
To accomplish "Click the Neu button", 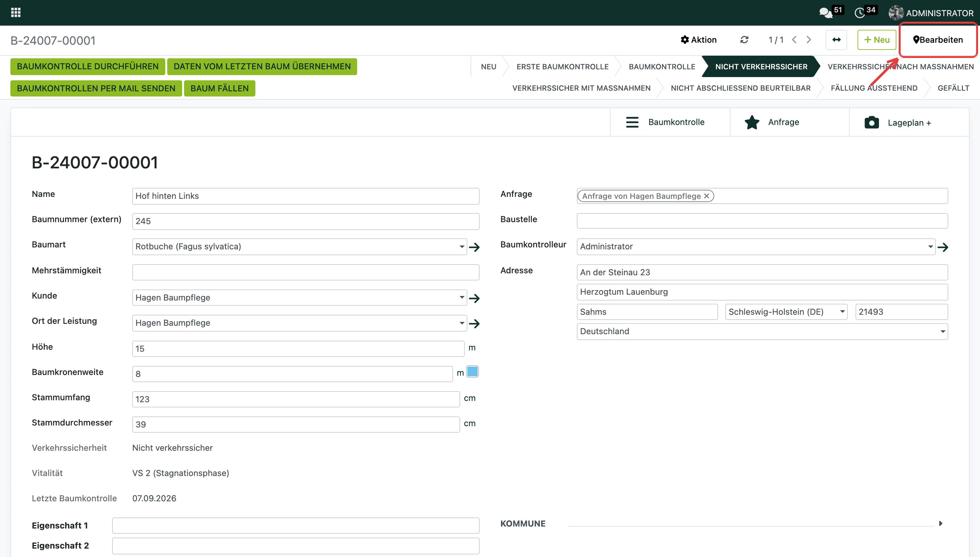I will (877, 40).
